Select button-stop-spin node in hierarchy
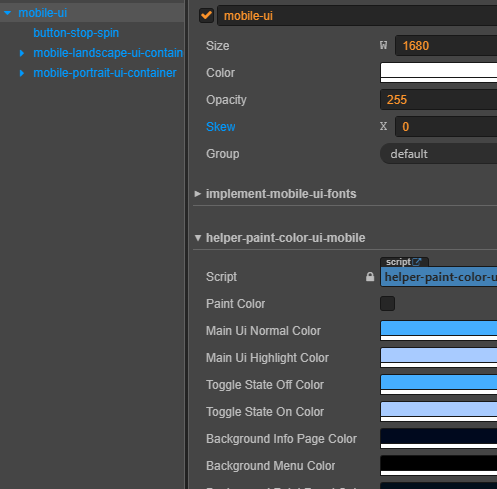This screenshot has width=497, height=489. (x=76, y=33)
